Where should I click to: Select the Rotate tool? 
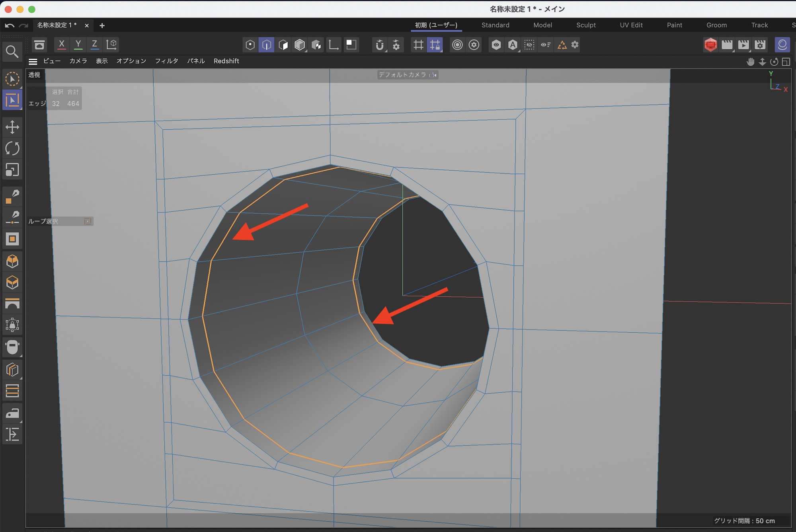click(12, 149)
